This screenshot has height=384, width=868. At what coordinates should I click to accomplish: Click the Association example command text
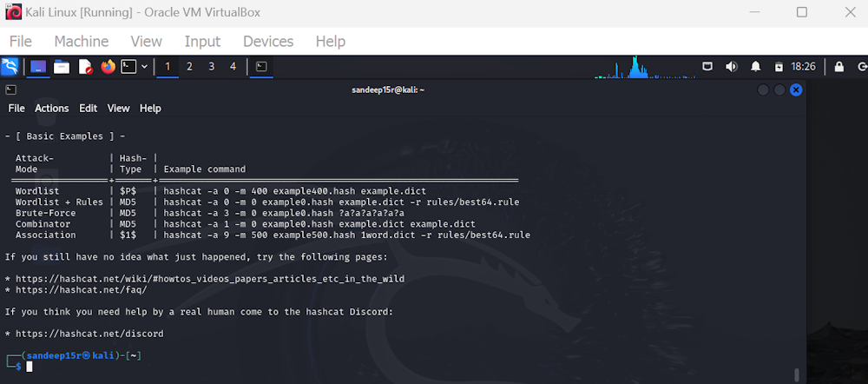(346, 235)
